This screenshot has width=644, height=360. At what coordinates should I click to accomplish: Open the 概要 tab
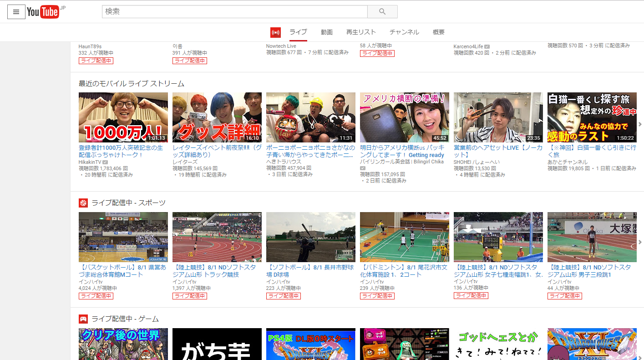coord(439,32)
